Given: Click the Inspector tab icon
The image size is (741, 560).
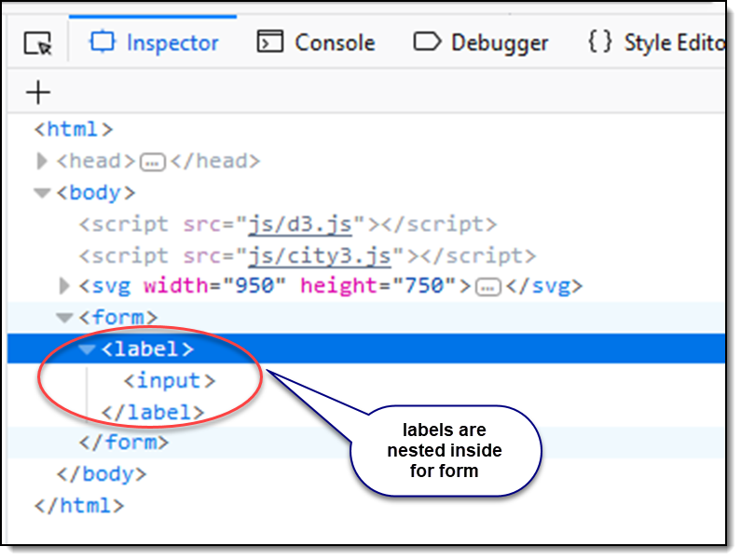Looking at the screenshot, I should 103,42.
